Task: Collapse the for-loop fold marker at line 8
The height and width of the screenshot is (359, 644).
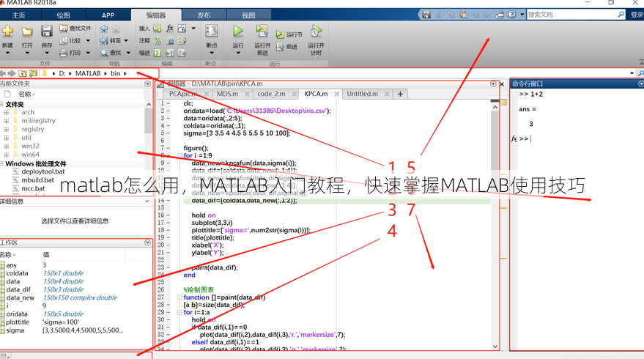Action: click(x=179, y=155)
